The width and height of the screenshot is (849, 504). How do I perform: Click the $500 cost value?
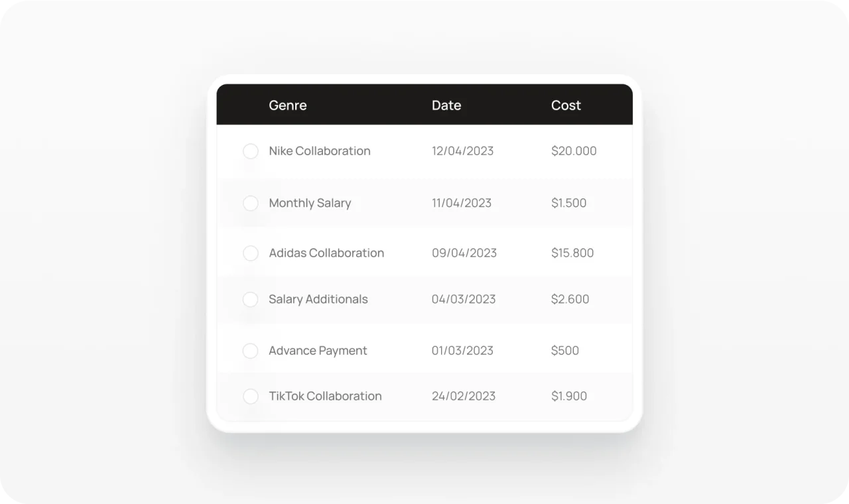click(x=565, y=351)
